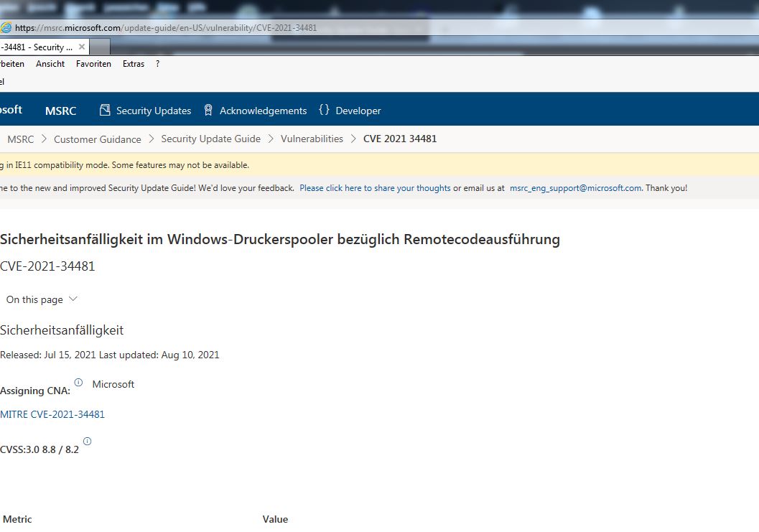
Task: Click the Internet Explorer icon in address bar
Action: pos(6,27)
